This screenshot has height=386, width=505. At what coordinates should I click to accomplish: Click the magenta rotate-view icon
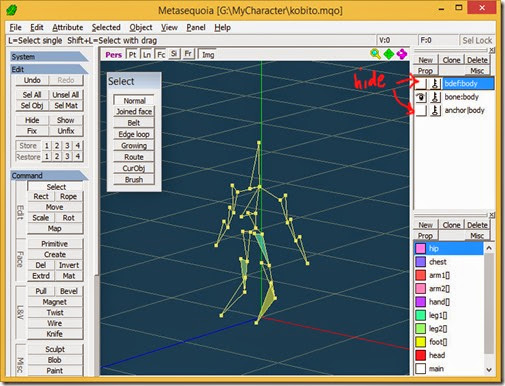point(402,54)
